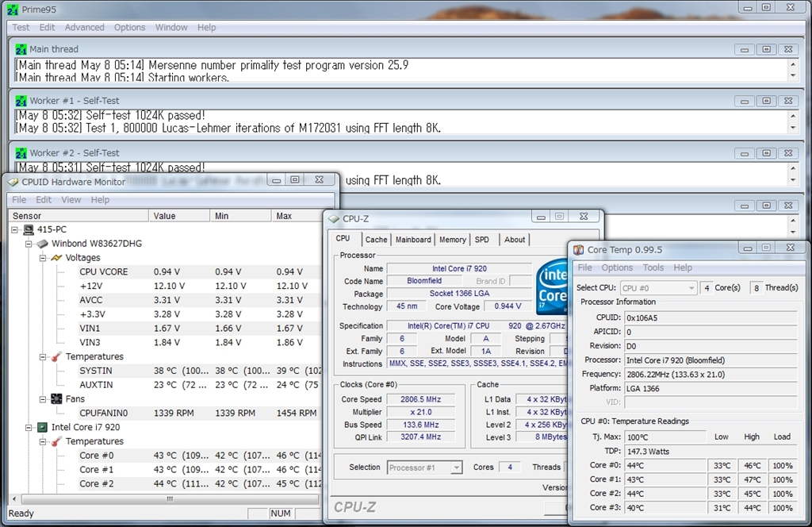Screen dimensions: 812x527
Task: Click the Intel Core i7 920 tree icon
Action: (43, 427)
